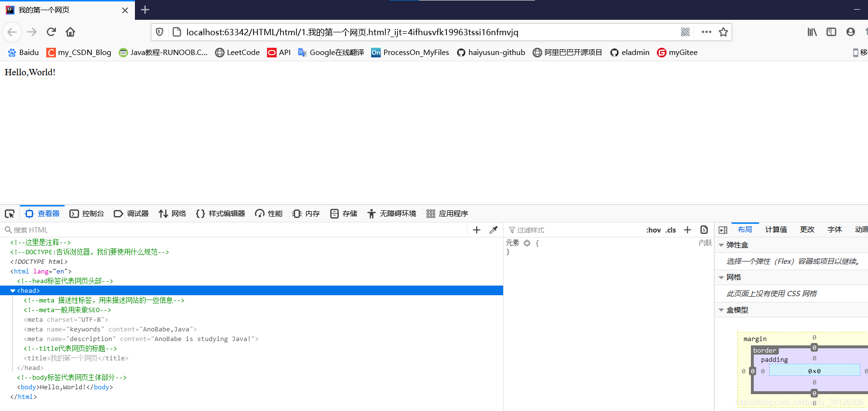The image size is (868, 411).
Task: Select the 计算值 computed tab
Action: click(x=776, y=230)
